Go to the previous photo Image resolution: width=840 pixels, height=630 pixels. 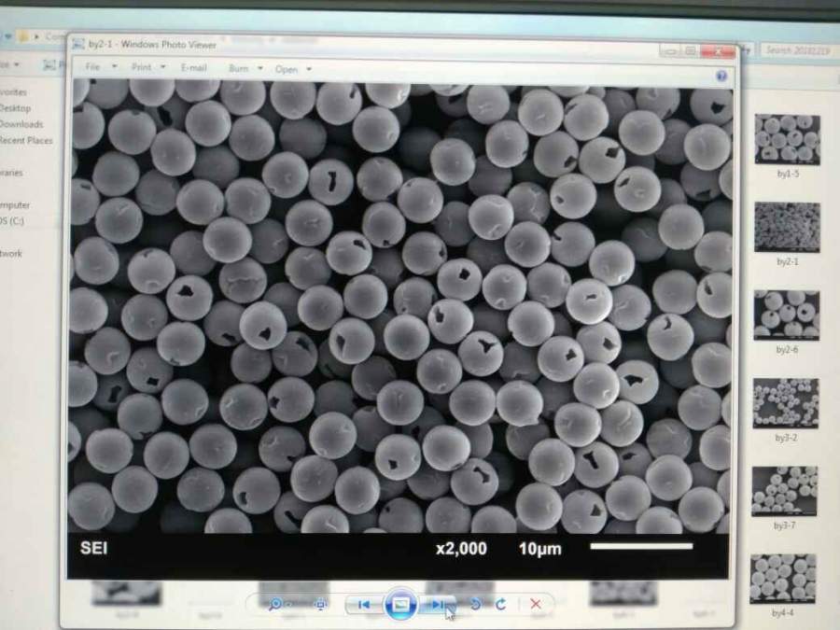click(364, 605)
